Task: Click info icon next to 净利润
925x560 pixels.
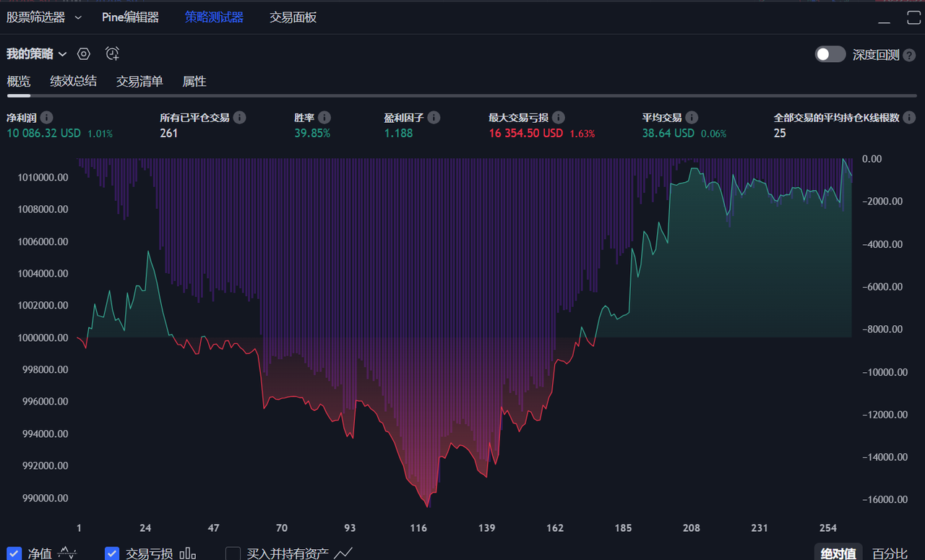Action: point(47,117)
